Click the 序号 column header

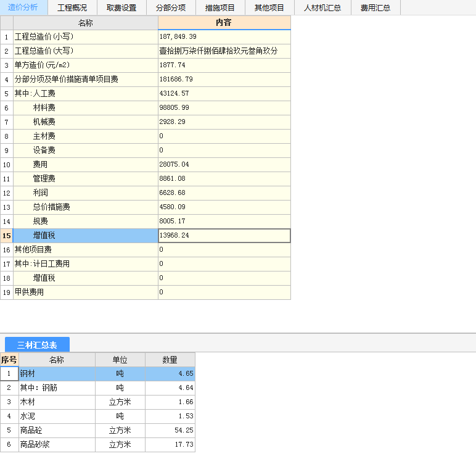point(9,360)
